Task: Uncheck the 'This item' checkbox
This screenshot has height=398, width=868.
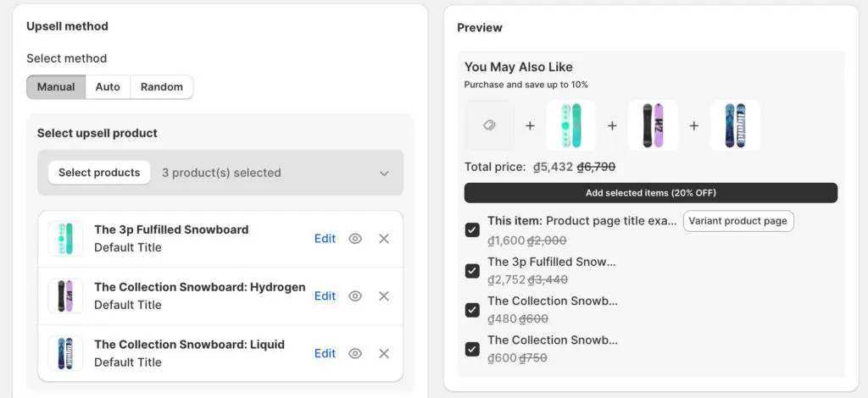Action: [472, 230]
